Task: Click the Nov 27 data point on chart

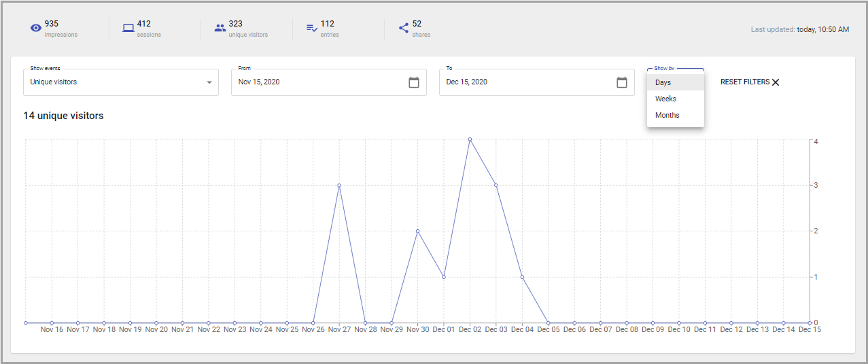Action: coord(339,185)
